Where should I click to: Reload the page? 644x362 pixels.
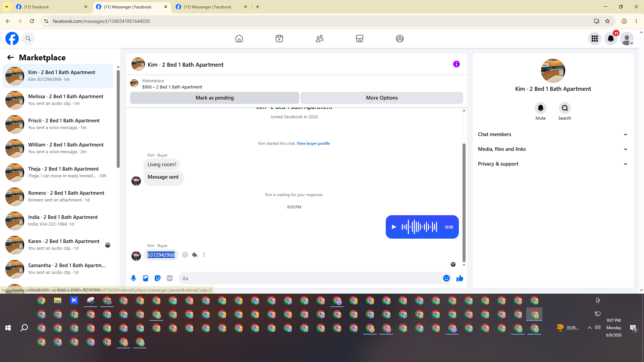(32, 21)
